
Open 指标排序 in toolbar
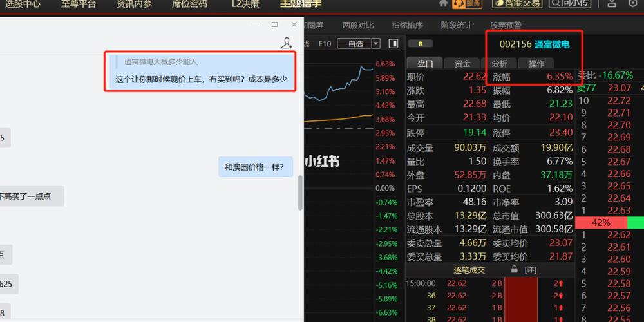point(407,26)
